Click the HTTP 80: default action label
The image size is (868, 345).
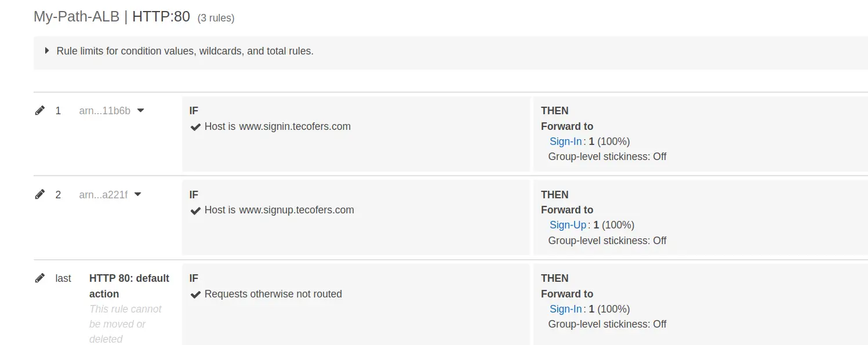tap(129, 286)
